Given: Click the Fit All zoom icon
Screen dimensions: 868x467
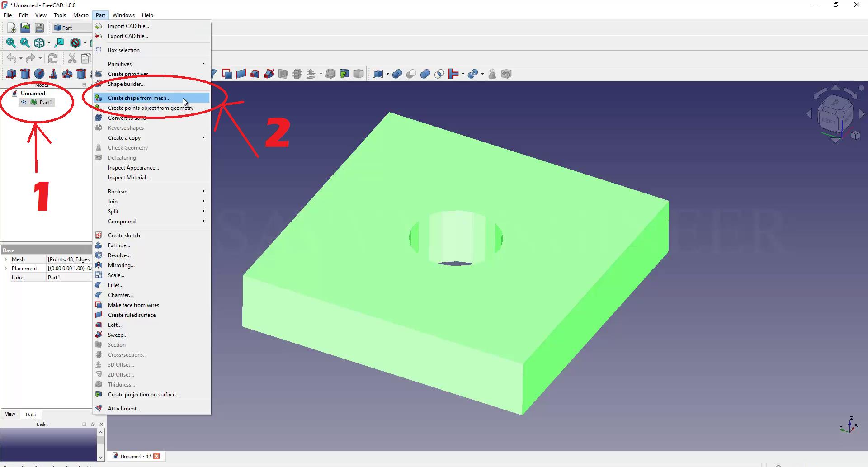Looking at the screenshot, I should tap(11, 43).
